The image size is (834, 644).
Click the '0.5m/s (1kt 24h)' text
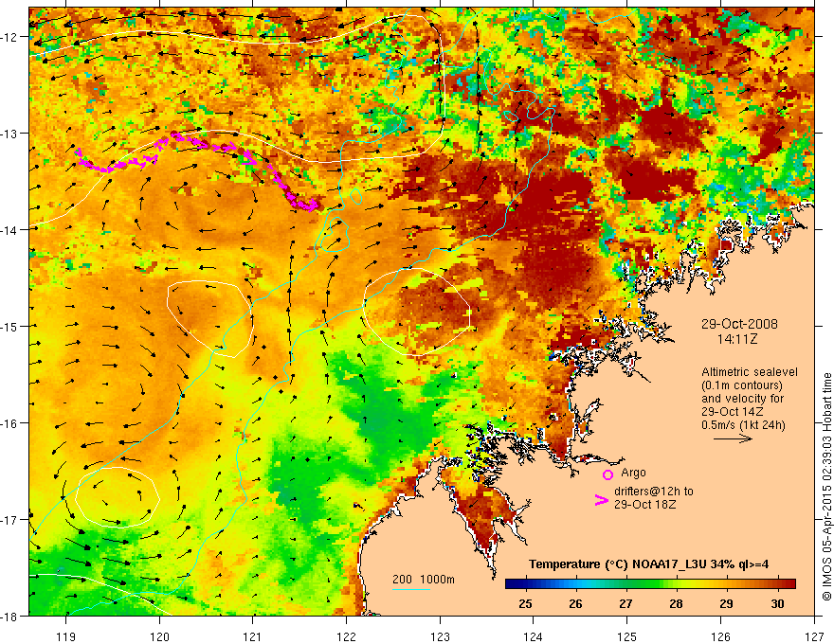point(743,425)
